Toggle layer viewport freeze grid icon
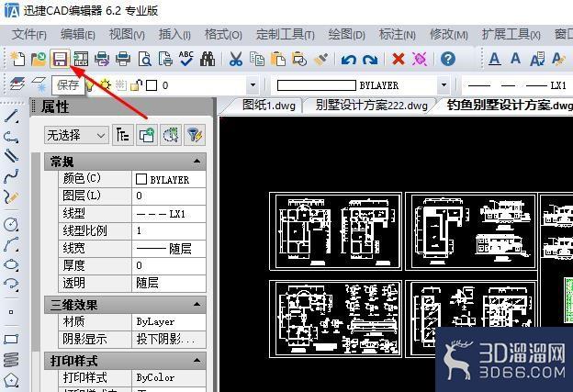573x392 pixels. coord(120,85)
